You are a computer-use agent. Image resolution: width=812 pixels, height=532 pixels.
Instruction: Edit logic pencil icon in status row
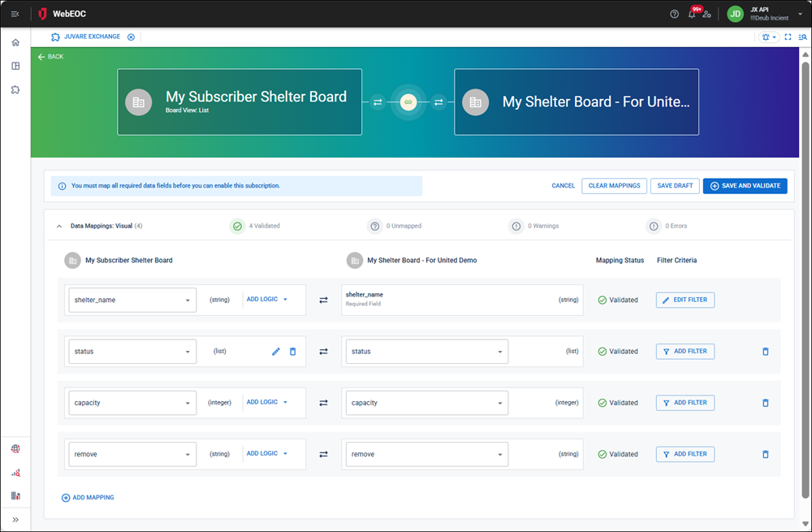[x=276, y=352]
